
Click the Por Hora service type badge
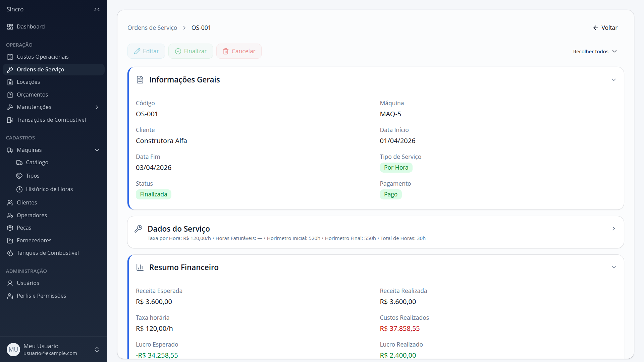pos(396,168)
